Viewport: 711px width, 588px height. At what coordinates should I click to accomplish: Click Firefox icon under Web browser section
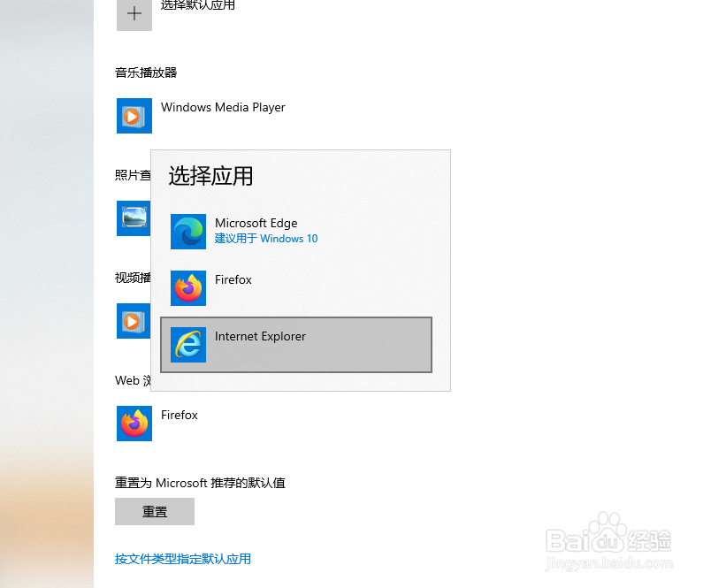[134, 423]
